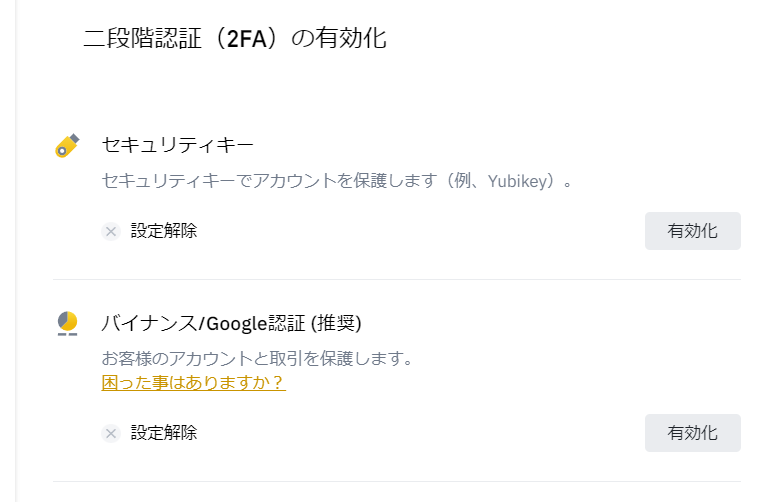This screenshot has width=778, height=502.
Task: Enable the security key with 有効化
Action: 693,231
